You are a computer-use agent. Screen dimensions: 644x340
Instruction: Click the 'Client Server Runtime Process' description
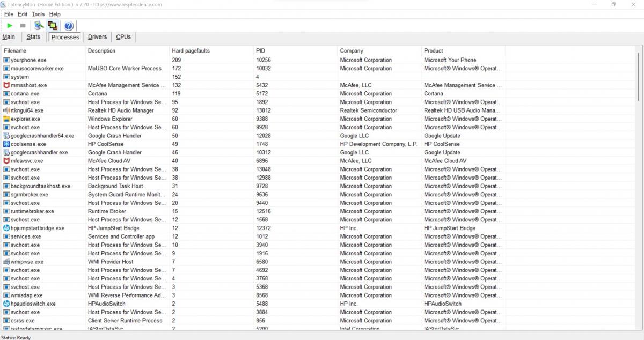125,321
